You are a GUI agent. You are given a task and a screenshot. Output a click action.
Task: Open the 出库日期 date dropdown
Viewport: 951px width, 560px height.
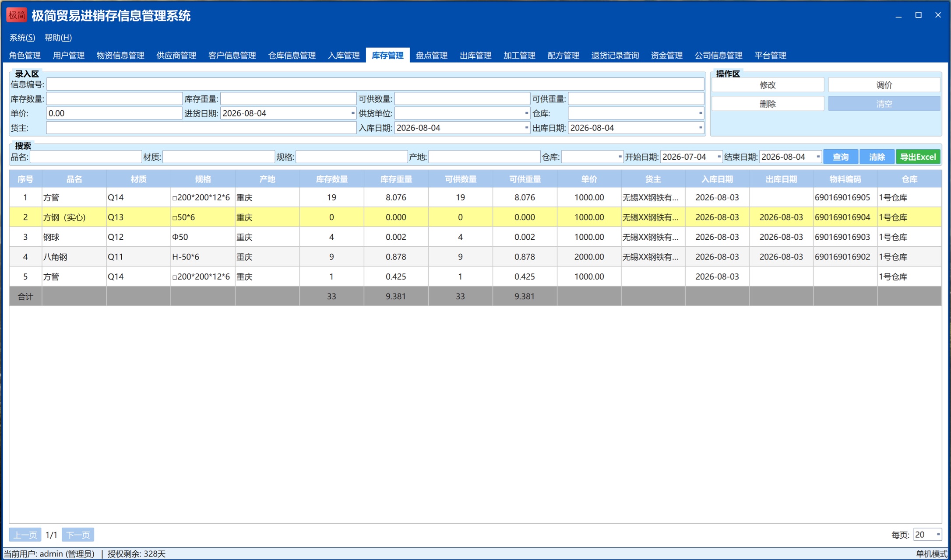pos(701,128)
